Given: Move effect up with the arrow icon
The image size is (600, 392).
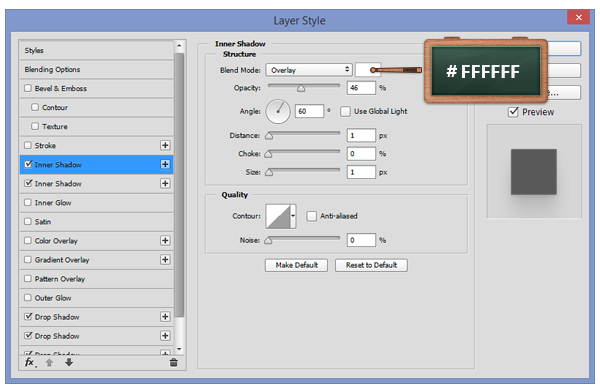Looking at the screenshot, I should [49, 363].
